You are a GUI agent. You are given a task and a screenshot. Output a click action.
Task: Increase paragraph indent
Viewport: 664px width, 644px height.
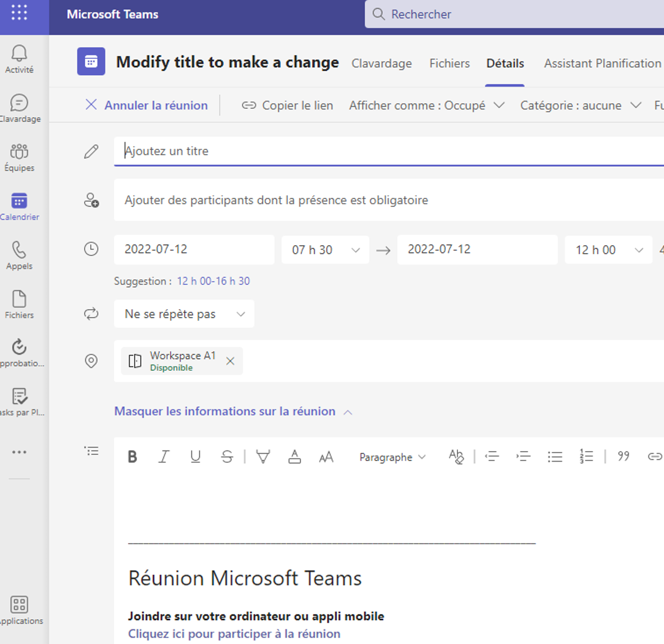tap(524, 457)
